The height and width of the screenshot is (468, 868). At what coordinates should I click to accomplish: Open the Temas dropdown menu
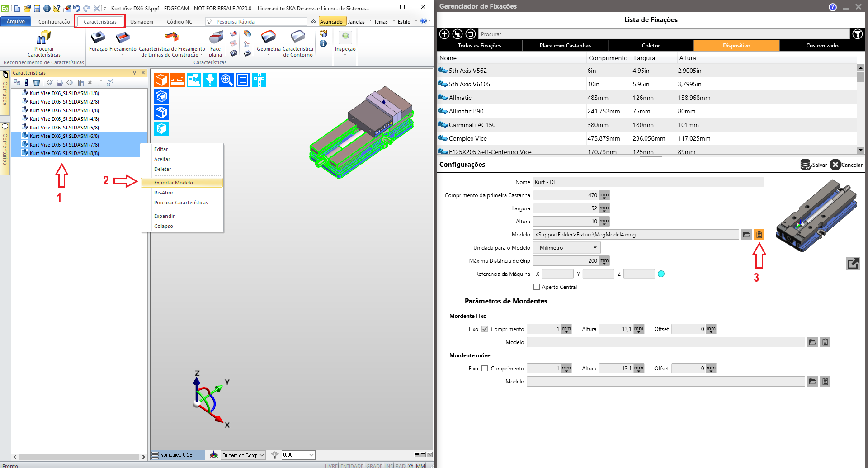[384, 21]
